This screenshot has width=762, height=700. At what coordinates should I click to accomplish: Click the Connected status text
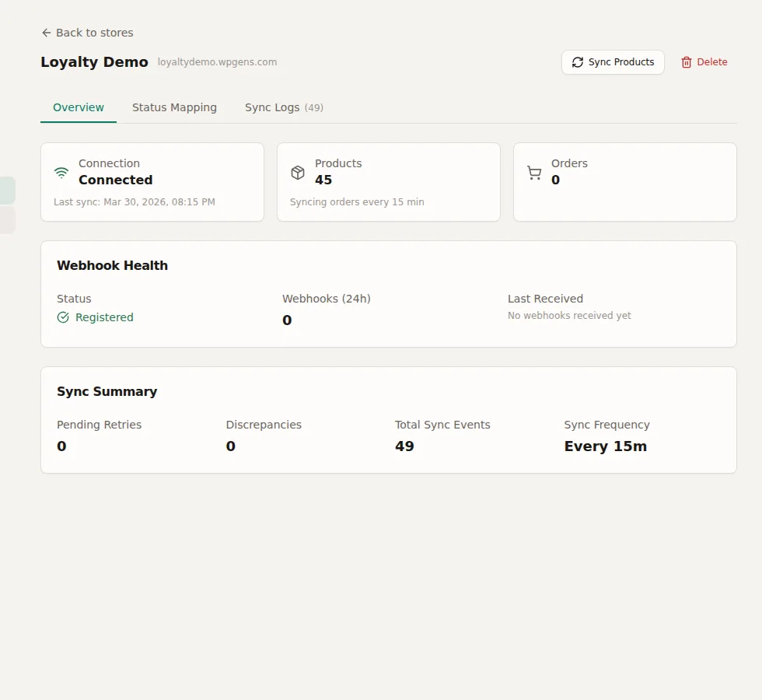pos(116,180)
